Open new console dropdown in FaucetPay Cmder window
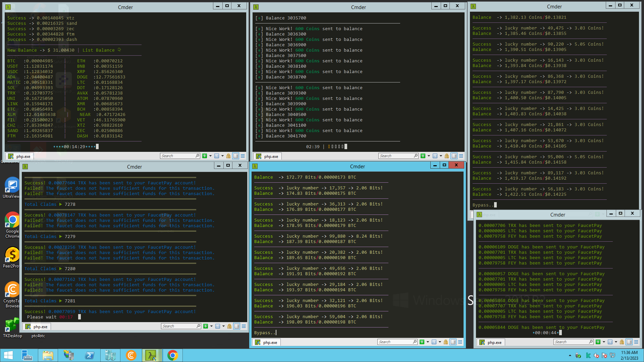 [604, 342]
